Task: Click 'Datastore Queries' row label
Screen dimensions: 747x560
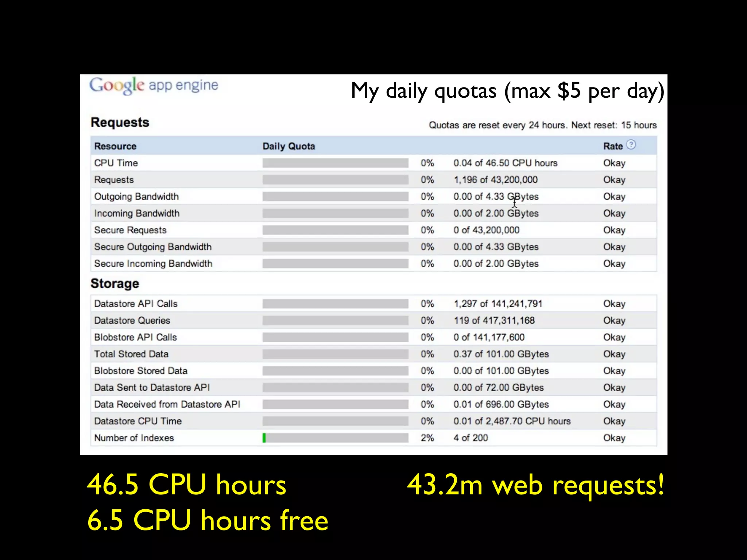Action: coord(132,320)
